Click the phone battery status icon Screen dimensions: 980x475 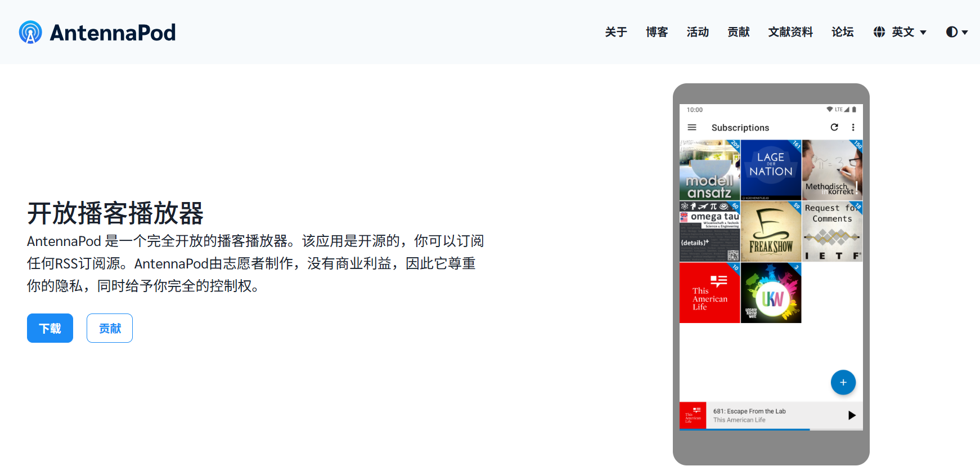coord(854,109)
